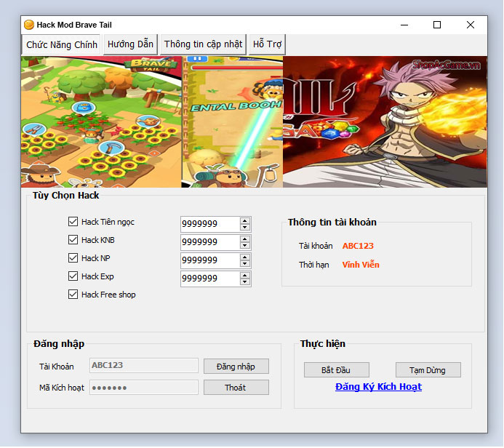The width and height of the screenshot is (504, 448).
Task: Open the Đăng Ký Kích Hoạt link
Action: [378, 387]
